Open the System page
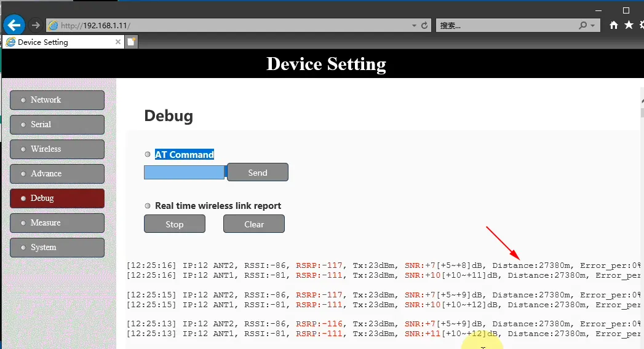 tap(57, 248)
